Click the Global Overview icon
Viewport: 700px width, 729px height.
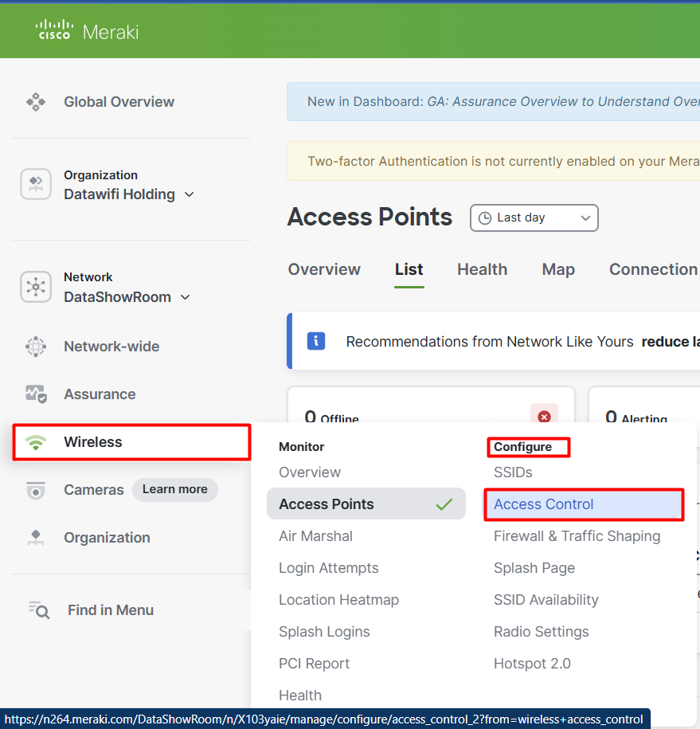pyautogui.click(x=36, y=102)
